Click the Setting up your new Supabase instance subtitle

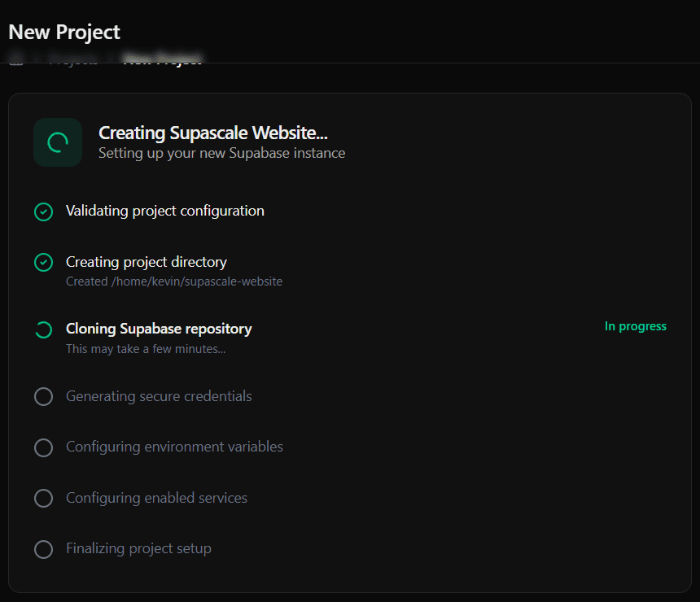coord(221,153)
